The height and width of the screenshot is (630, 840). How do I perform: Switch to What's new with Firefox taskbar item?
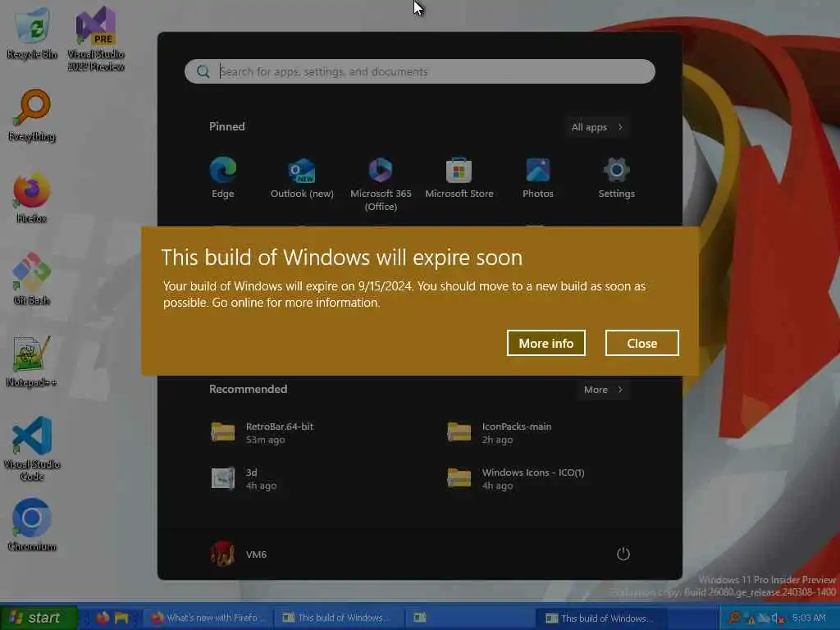(206, 618)
